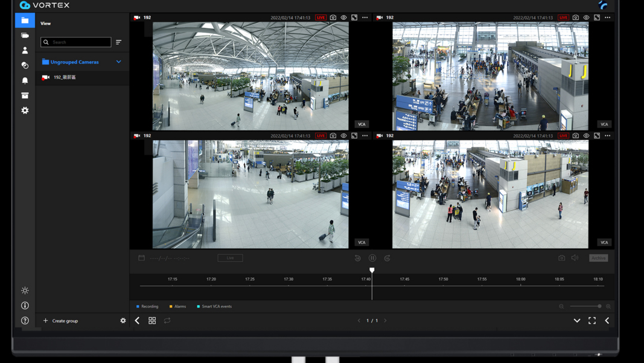
Task: Toggle eye visibility on bottom-right camera
Action: (586, 136)
